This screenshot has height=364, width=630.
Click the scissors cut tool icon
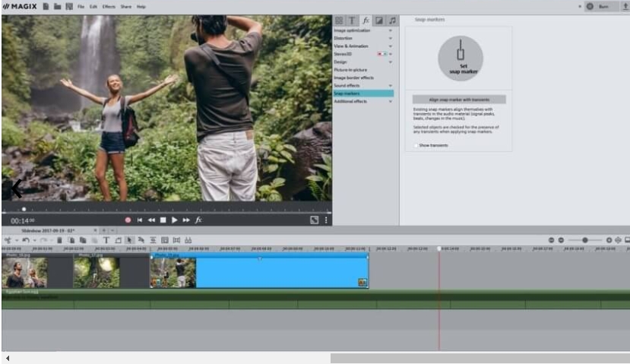(8, 240)
